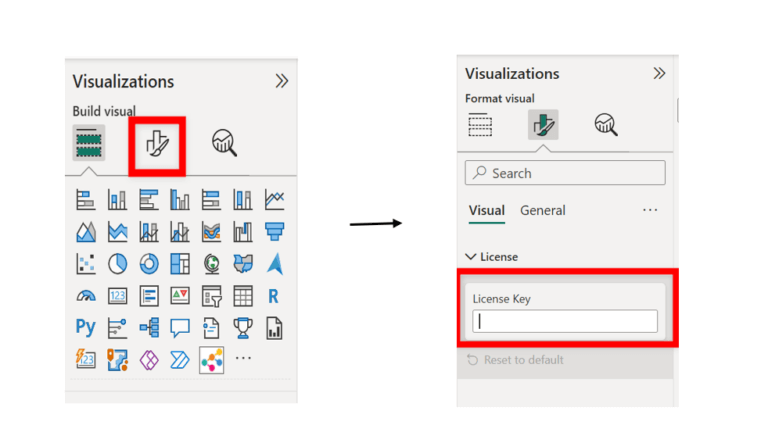Select the Filled map visual
The width and height of the screenshot is (768, 443).
242,264
